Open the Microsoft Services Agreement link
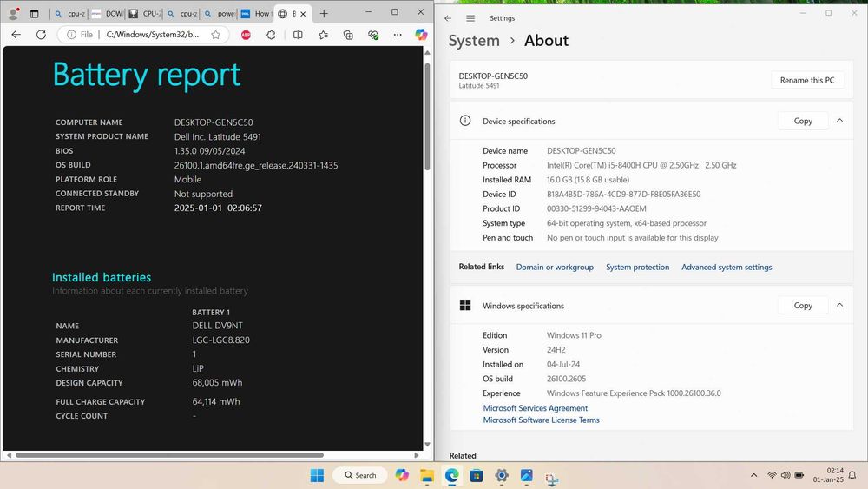The height and width of the screenshot is (489, 868). point(536,408)
